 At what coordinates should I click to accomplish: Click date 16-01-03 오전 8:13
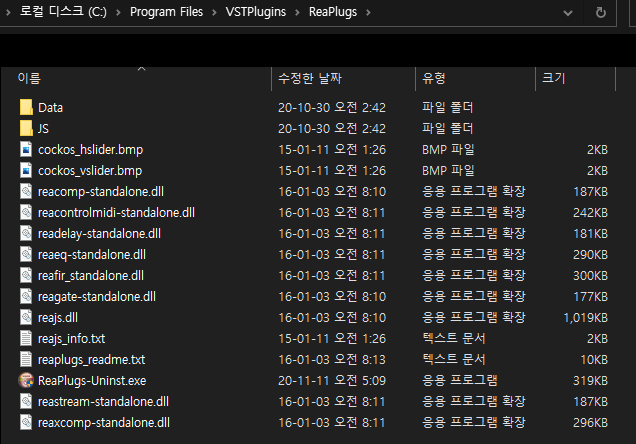[332, 360]
